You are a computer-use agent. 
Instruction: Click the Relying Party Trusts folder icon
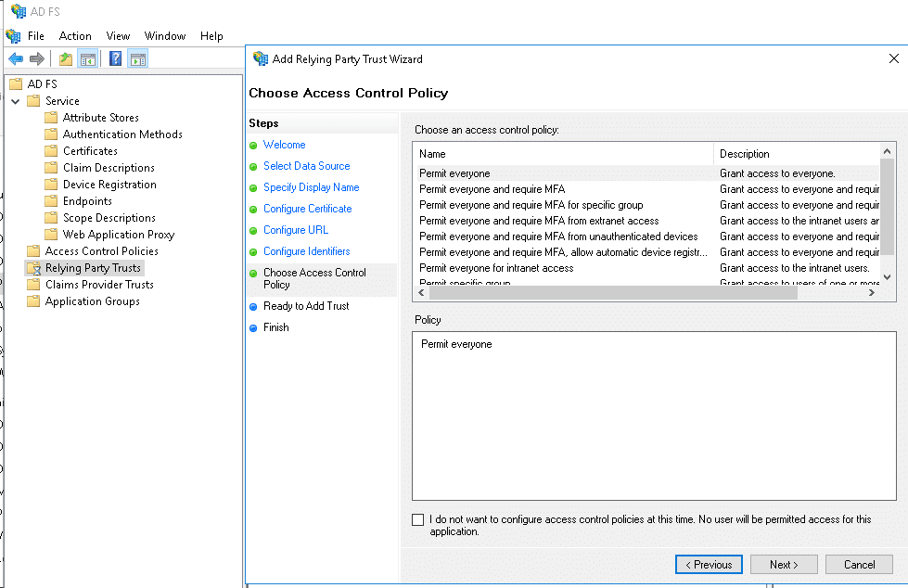(x=34, y=268)
